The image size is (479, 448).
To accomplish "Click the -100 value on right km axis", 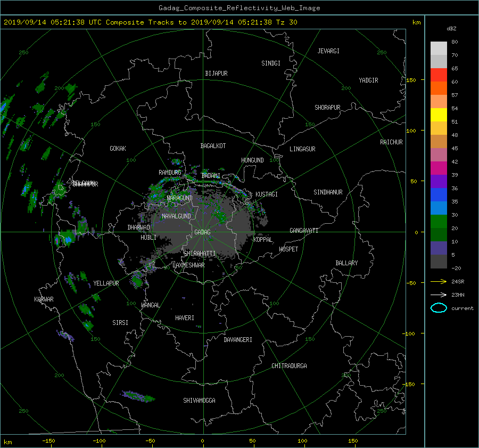I will pyautogui.click(x=409, y=333).
